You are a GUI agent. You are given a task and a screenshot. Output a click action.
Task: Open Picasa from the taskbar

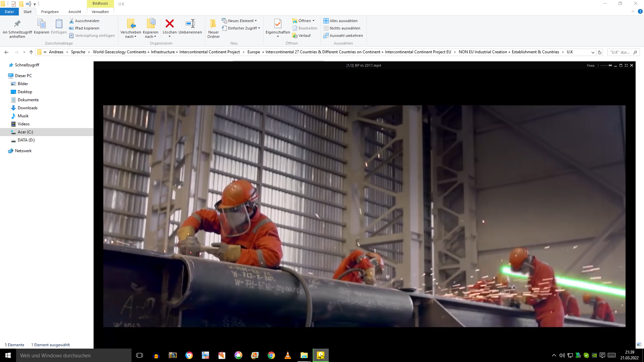pos(238,355)
